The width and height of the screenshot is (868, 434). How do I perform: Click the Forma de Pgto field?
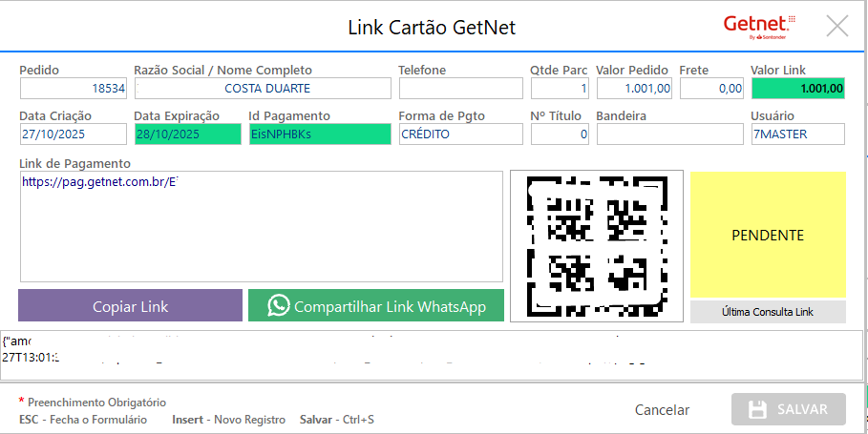point(460,134)
